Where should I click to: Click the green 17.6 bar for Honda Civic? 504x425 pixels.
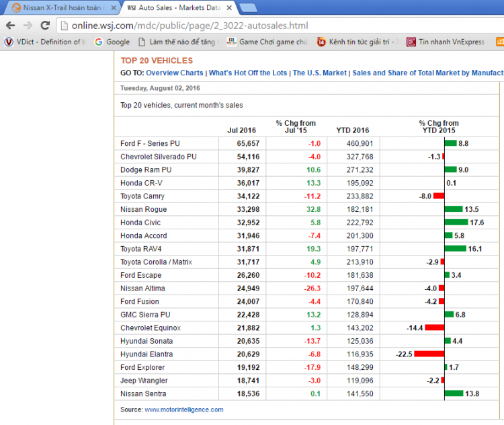click(456, 223)
